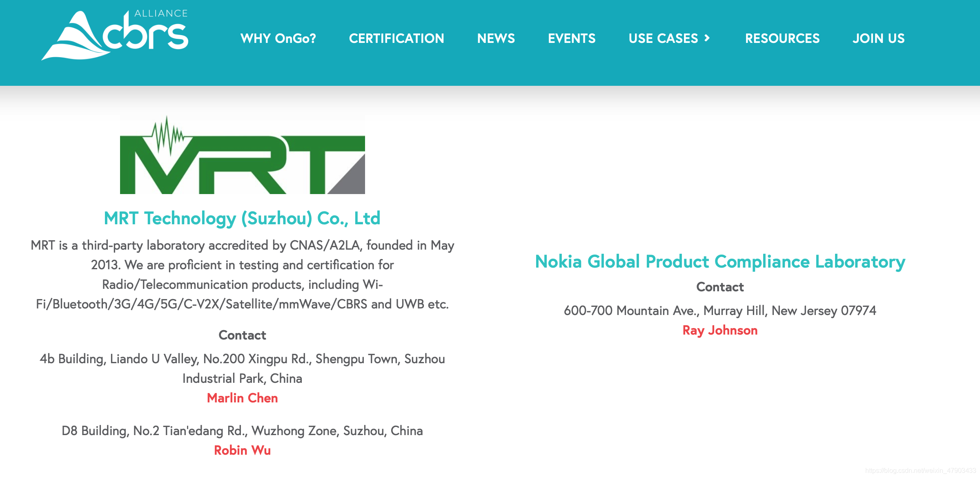Expand the USE CASES chevron arrow
This screenshot has height=478, width=980.
707,38
